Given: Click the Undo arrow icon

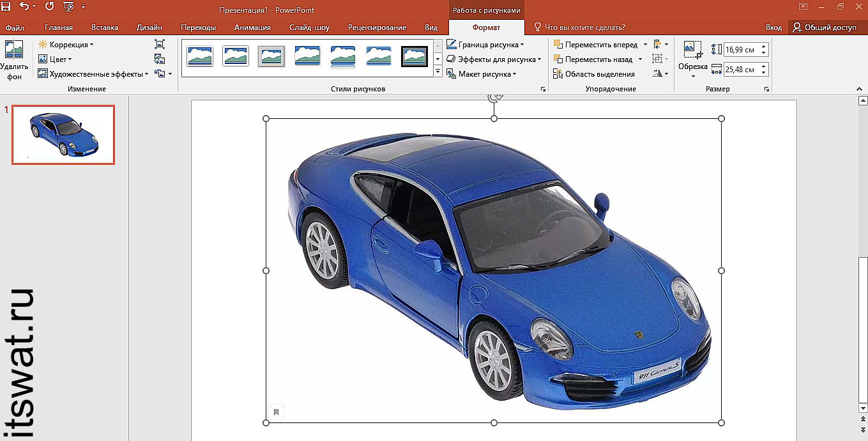Looking at the screenshot, I should (24, 6).
